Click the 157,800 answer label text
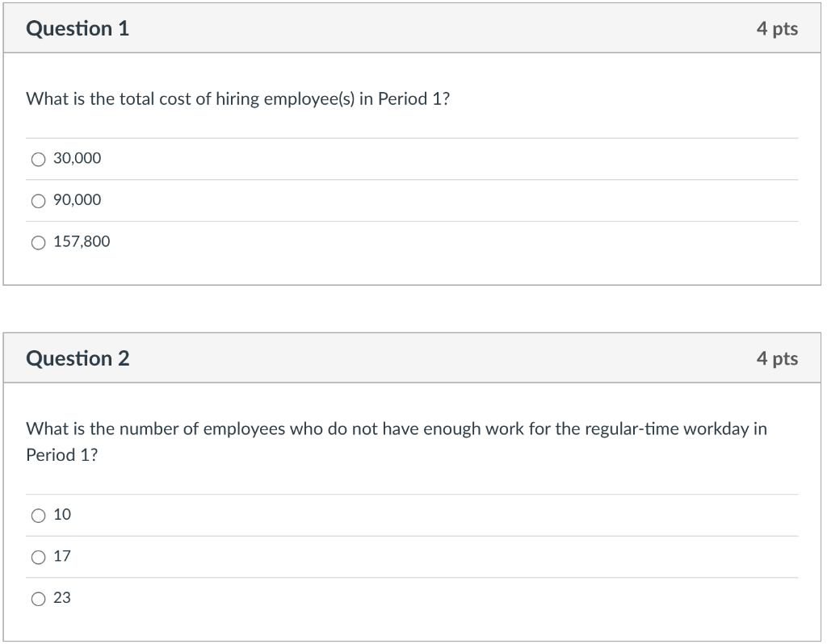827x644 pixels. 82,241
